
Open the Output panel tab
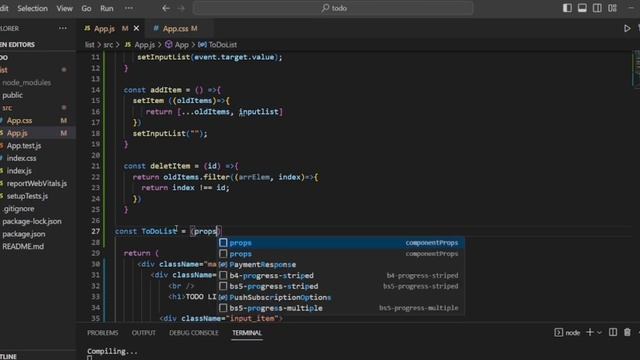pos(144,333)
